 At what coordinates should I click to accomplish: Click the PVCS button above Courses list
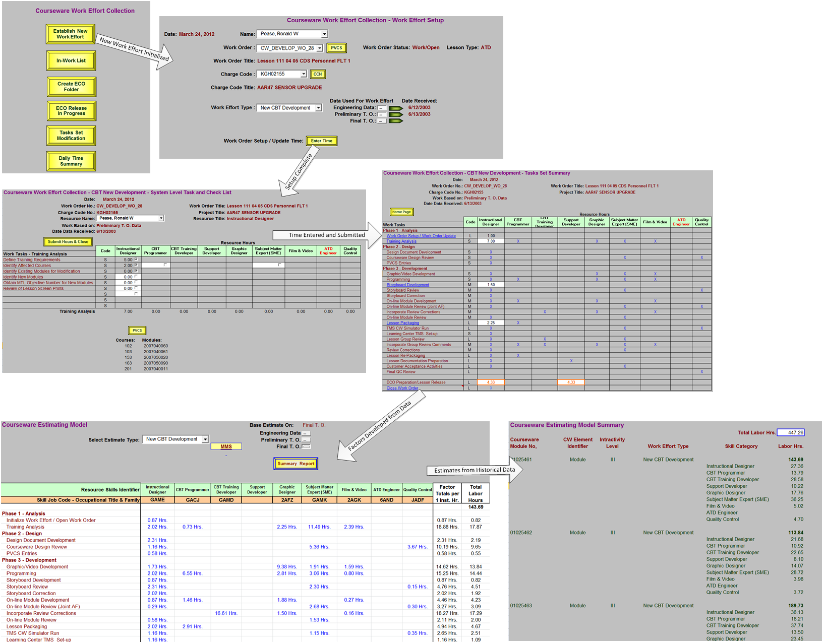(x=137, y=331)
